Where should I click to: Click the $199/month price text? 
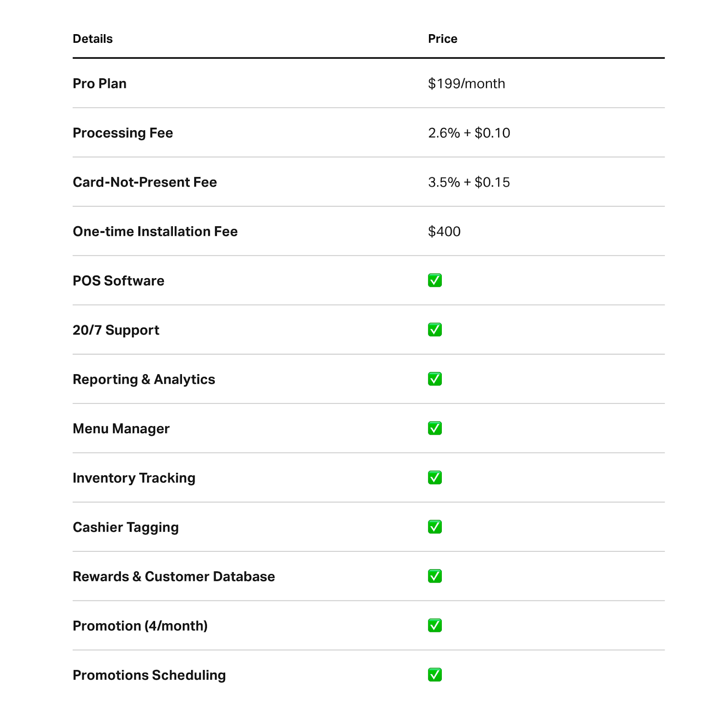(466, 84)
